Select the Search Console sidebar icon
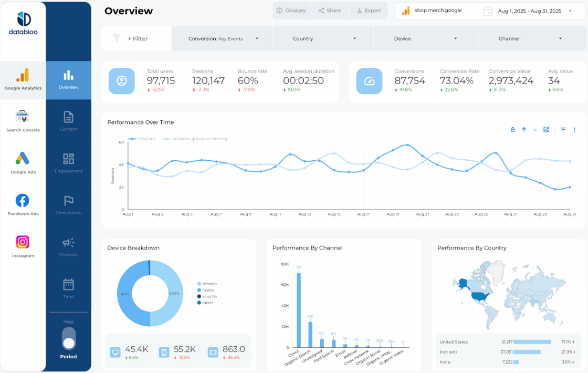 coord(23,120)
